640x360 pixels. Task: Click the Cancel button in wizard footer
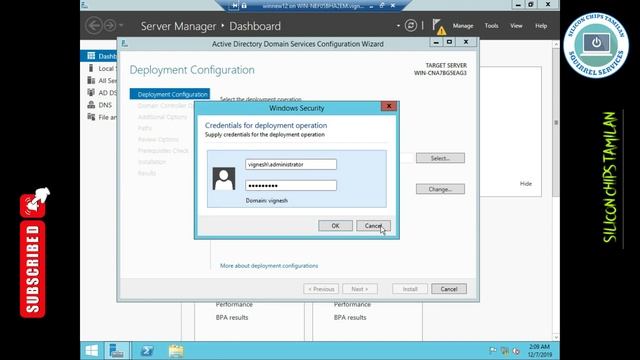point(449,289)
